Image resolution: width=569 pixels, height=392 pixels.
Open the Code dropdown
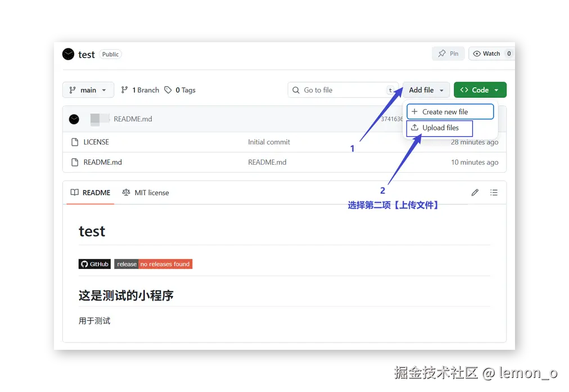point(480,89)
